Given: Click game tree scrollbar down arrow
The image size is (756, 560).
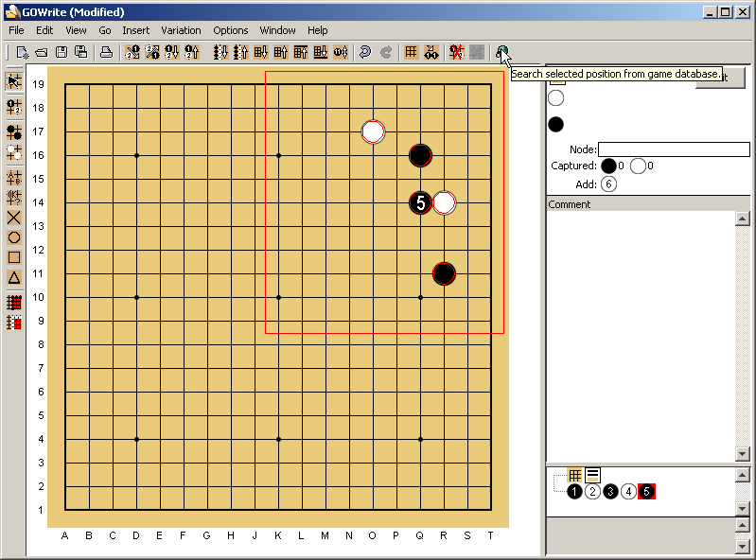Looking at the screenshot, I should tap(743, 508).
